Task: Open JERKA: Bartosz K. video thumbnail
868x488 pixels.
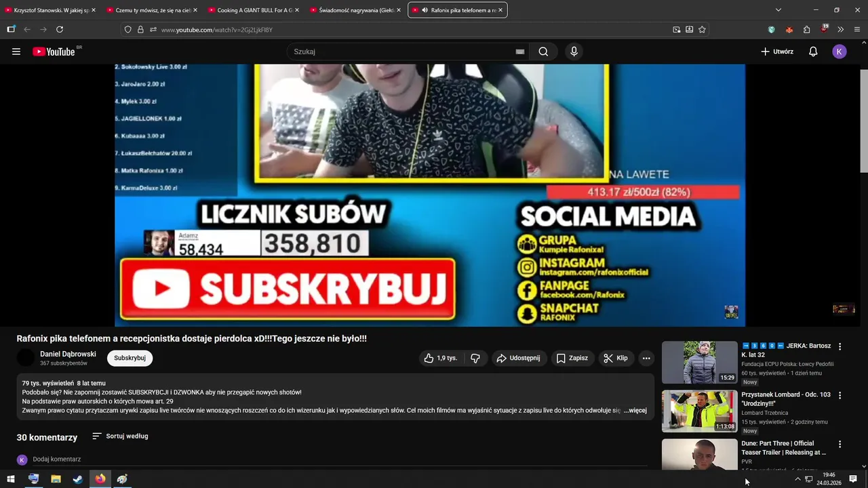Action: (x=699, y=362)
